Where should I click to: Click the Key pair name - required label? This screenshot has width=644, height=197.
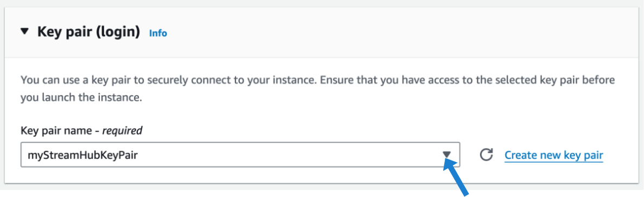81,130
